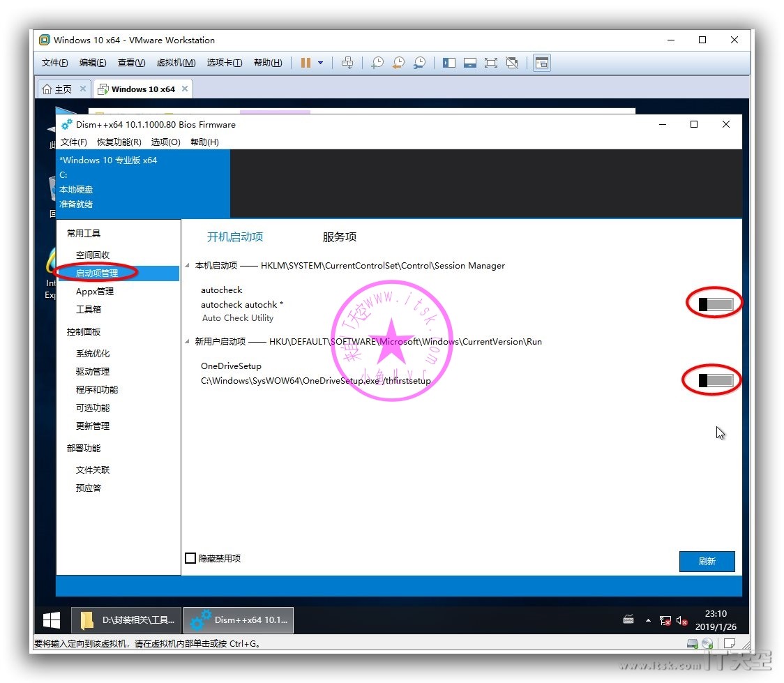Open VMware 查看(V) menu
Screen dimensions: 784x683
[x=131, y=63]
